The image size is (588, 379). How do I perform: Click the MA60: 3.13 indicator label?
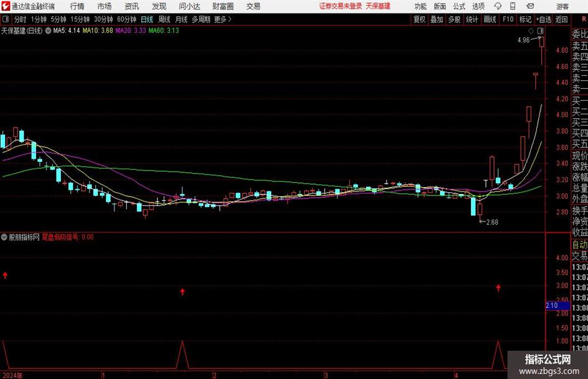click(164, 30)
